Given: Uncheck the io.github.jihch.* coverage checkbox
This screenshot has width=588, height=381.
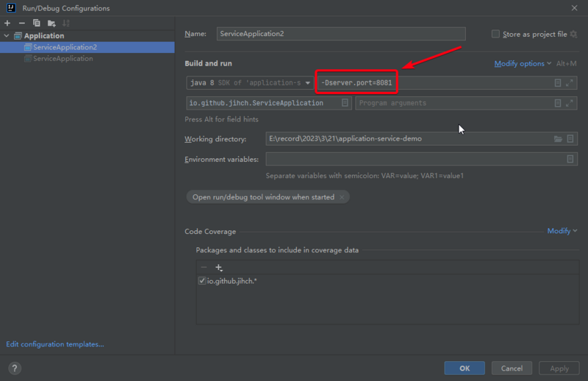Looking at the screenshot, I should point(202,281).
